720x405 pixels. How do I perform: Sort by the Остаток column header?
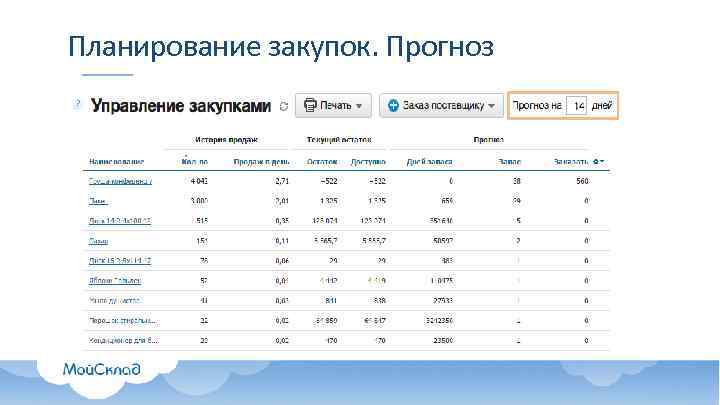click(322, 162)
